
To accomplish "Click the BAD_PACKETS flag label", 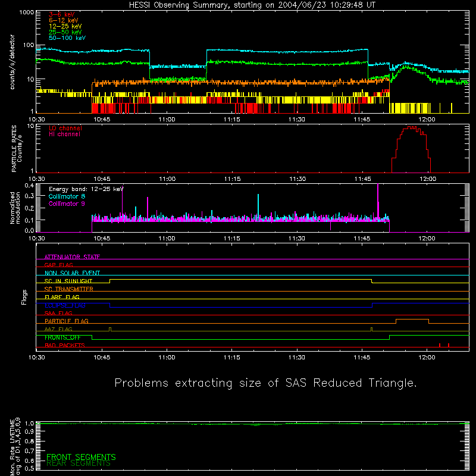I will (65, 345).
